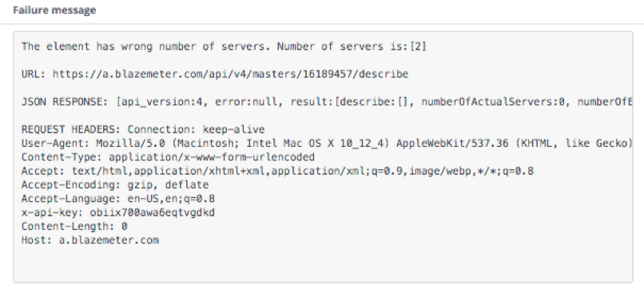
Task: Click the blazemeter describe URL text
Action: [230, 74]
